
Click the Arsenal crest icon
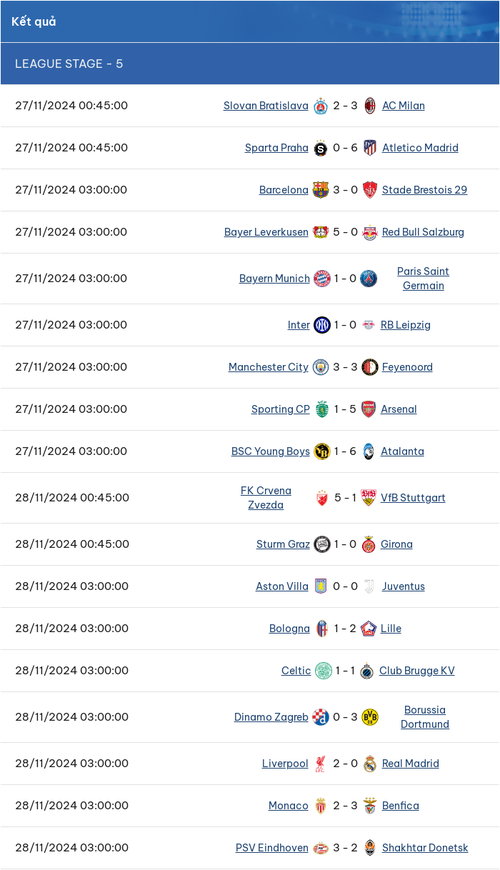[x=368, y=409]
